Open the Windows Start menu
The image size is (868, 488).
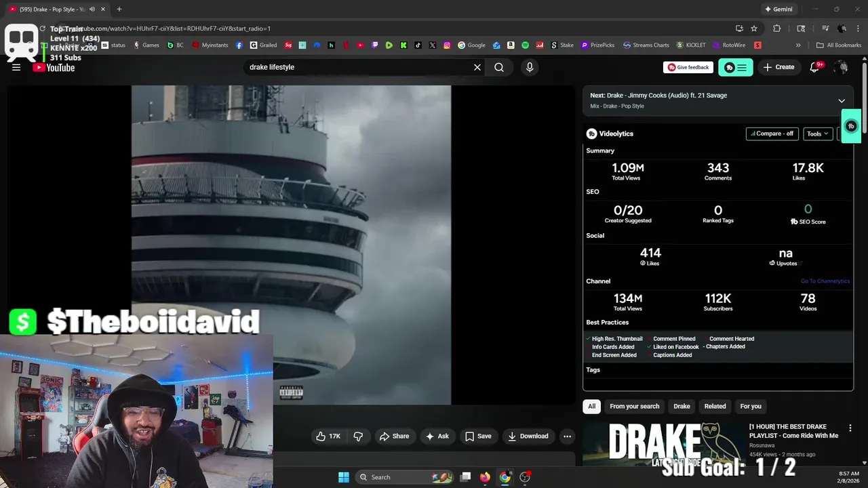[343, 477]
